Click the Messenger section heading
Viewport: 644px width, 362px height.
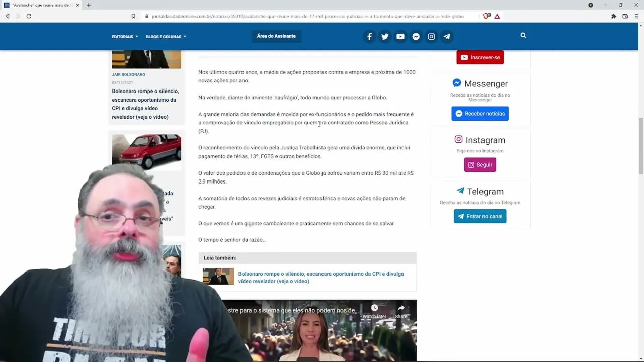(x=480, y=83)
